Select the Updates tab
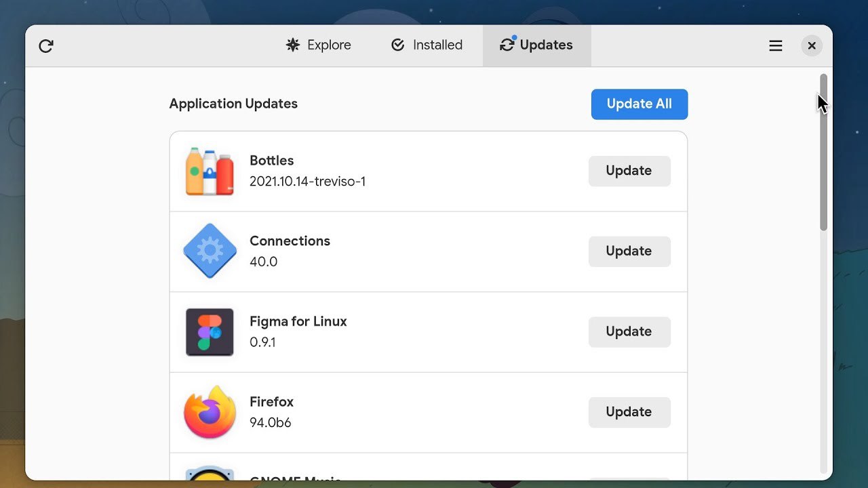Viewport: 868px width, 488px height. 536,45
